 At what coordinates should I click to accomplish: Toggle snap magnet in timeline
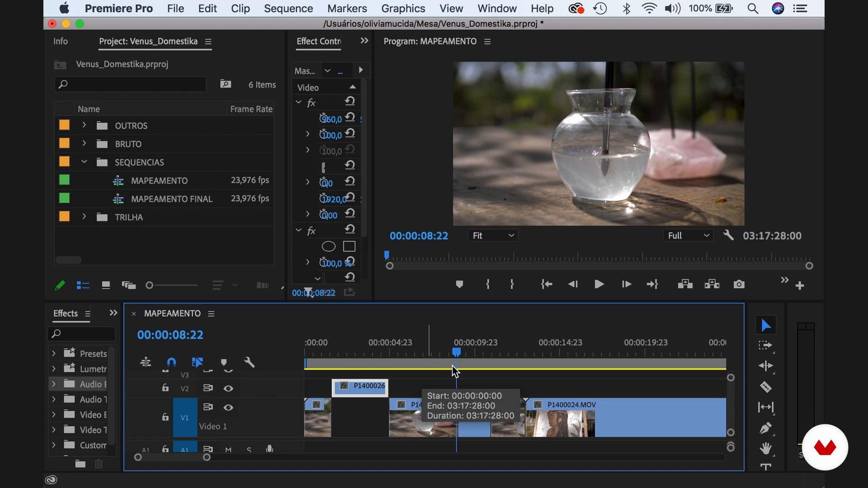tap(171, 362)
